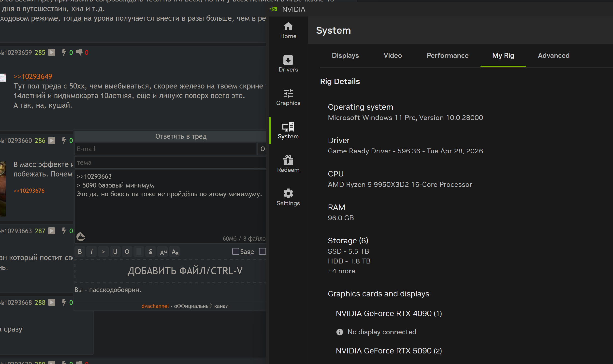Viewport: 613px width, 364px height.
Task: Go to Home in the NVIDIA sidebar
Action: point(288,30)
